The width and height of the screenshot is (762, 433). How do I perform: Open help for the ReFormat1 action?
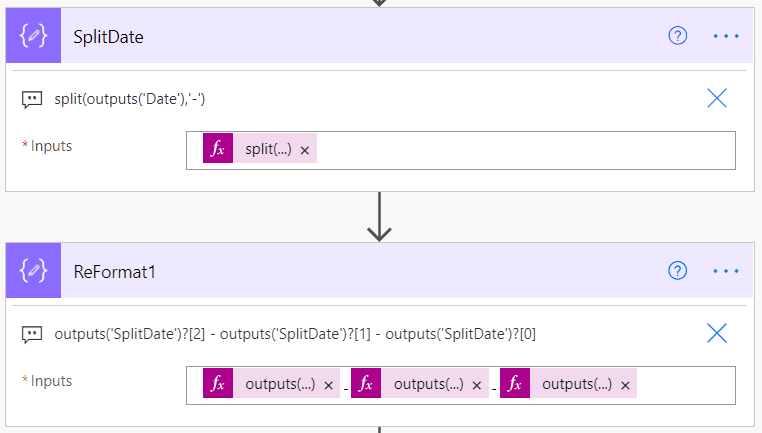pos(678,271)
